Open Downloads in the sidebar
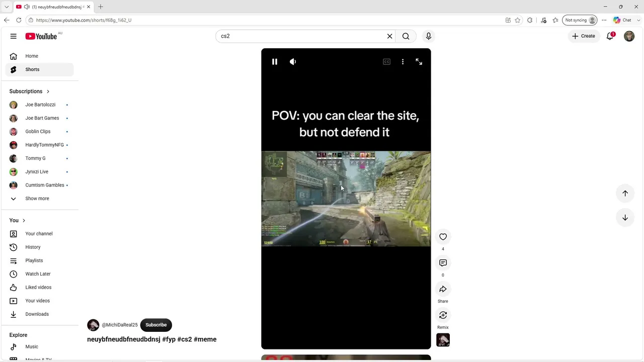 pos(39,314)
